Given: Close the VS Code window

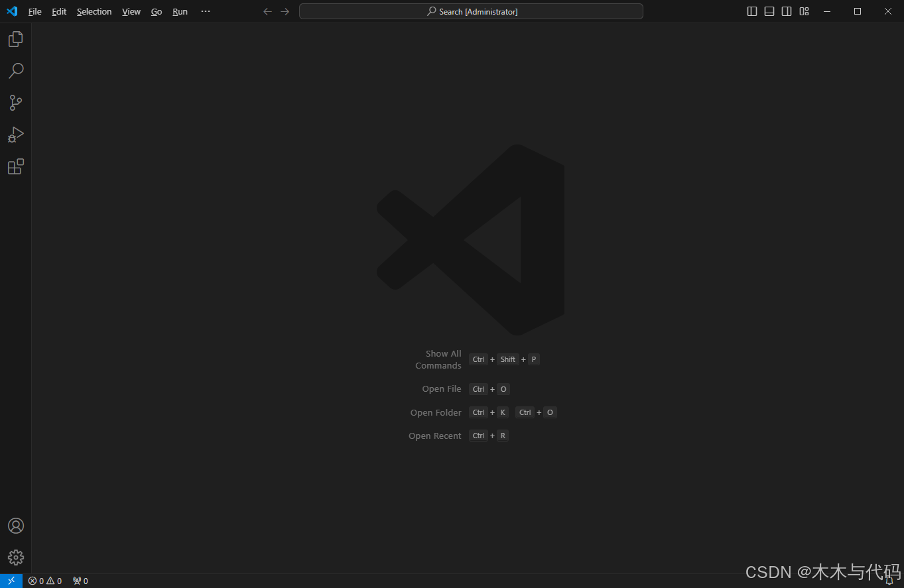Looking at the screenshot, I should coord(888,11).
